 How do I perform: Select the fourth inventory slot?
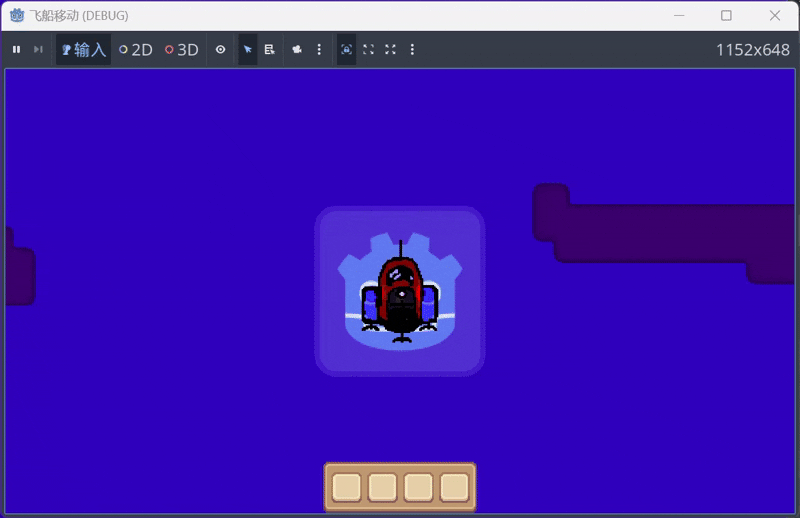pos(454,486)
